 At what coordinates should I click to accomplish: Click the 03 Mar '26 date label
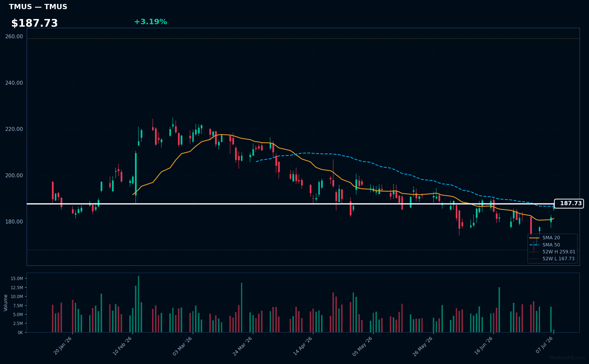pyautogui.click(x=182, y=346)
